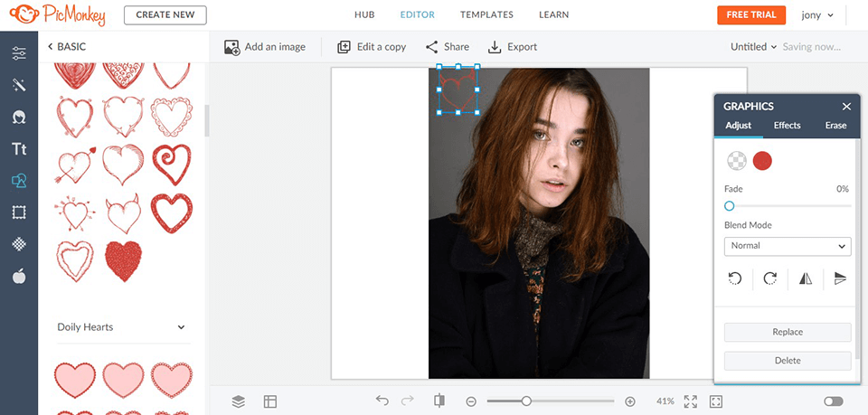The height and width of the screenshot is (415, 868).
Task: Expand the Doily Hearts category
Action: pos(181,327)
